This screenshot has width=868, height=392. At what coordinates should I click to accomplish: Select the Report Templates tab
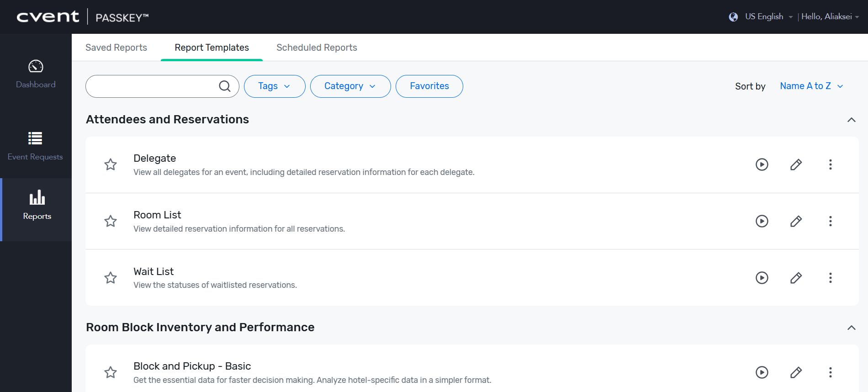coord(212,48)
